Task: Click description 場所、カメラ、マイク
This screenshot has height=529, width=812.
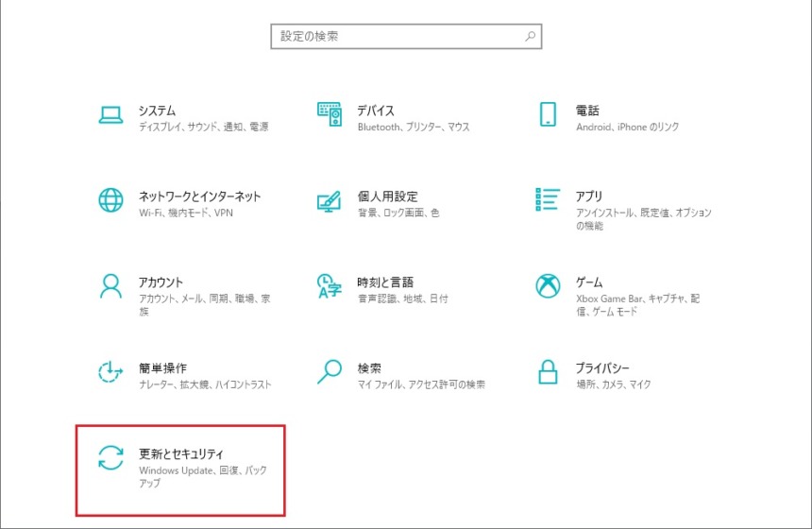Action: pos(613,384)
